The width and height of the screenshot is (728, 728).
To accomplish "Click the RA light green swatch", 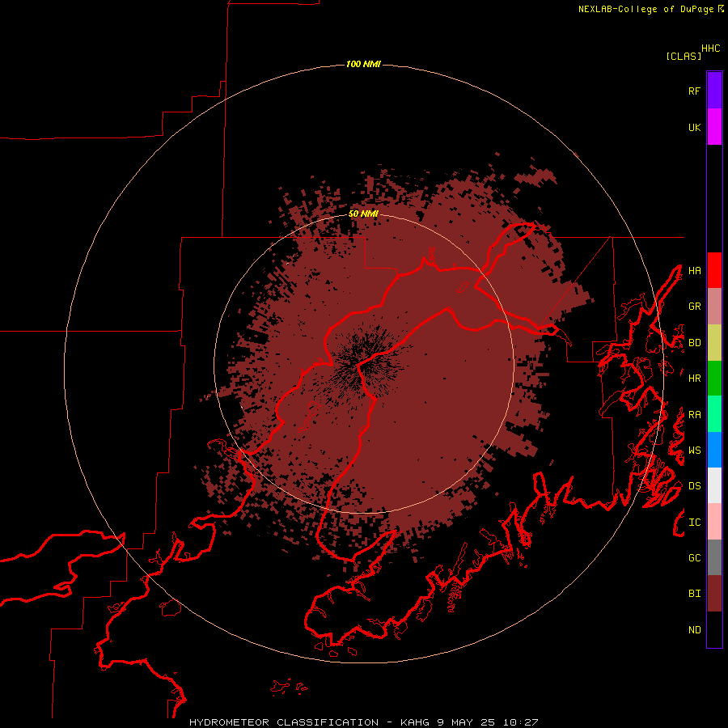I will tap(714, 414).
